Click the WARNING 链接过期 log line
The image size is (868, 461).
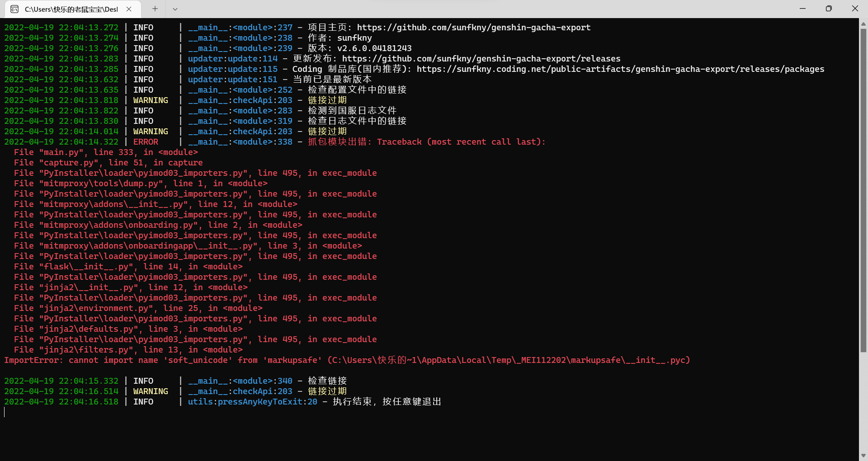327,100
